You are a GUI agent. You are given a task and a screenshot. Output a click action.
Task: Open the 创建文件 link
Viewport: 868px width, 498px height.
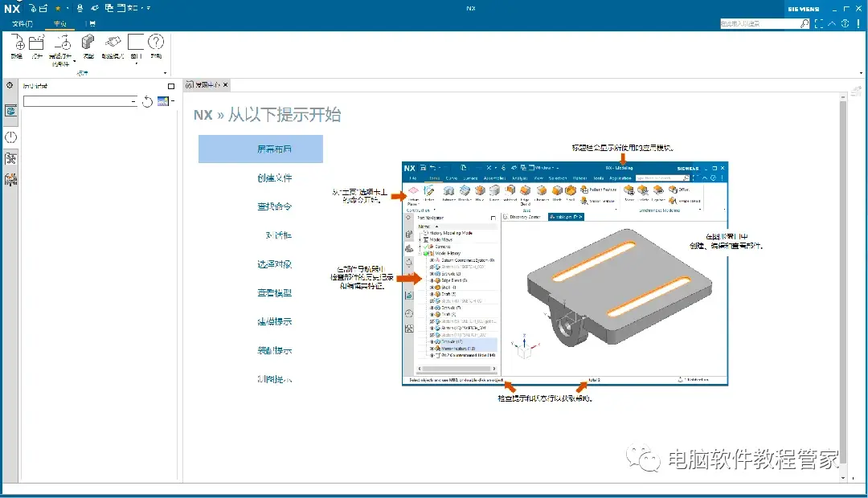pyautogui.click(x=274, y=178)
